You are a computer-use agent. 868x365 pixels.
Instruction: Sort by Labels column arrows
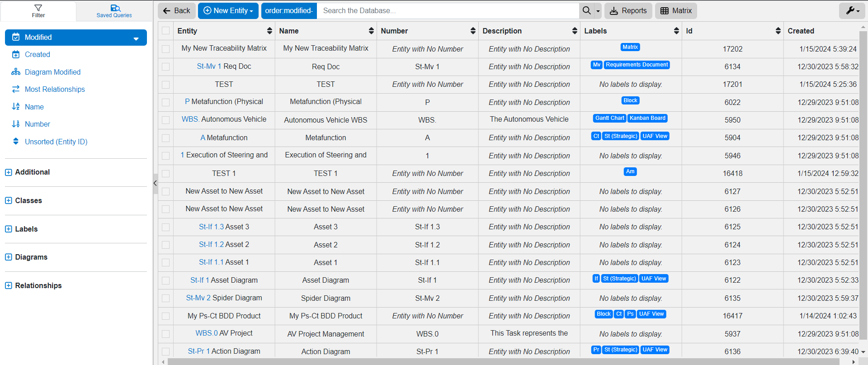[676, 31]
